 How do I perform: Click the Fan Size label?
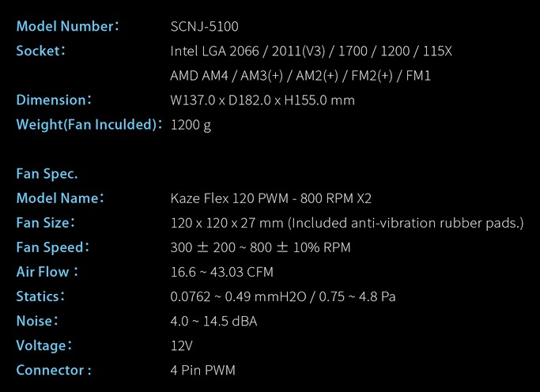(47, 223)
